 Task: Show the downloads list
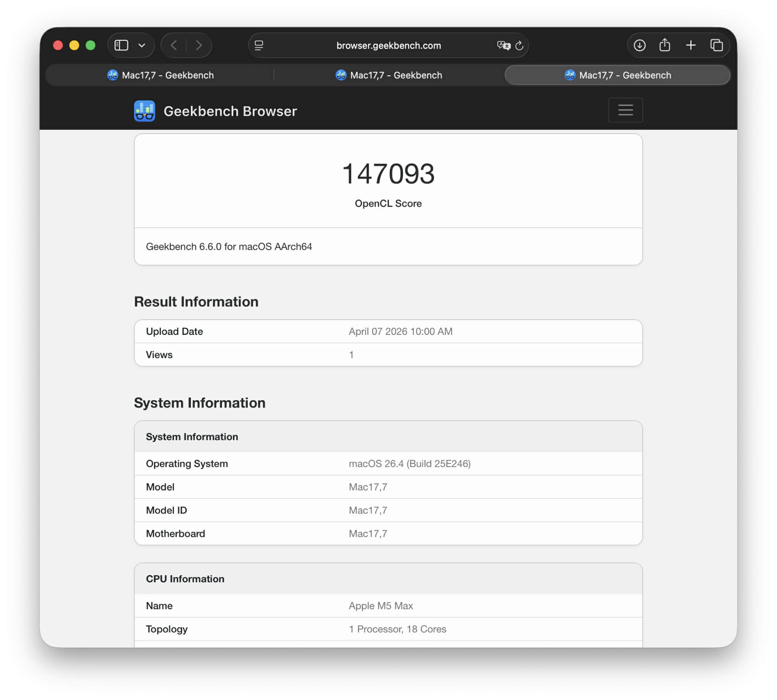tap(639, 45)
